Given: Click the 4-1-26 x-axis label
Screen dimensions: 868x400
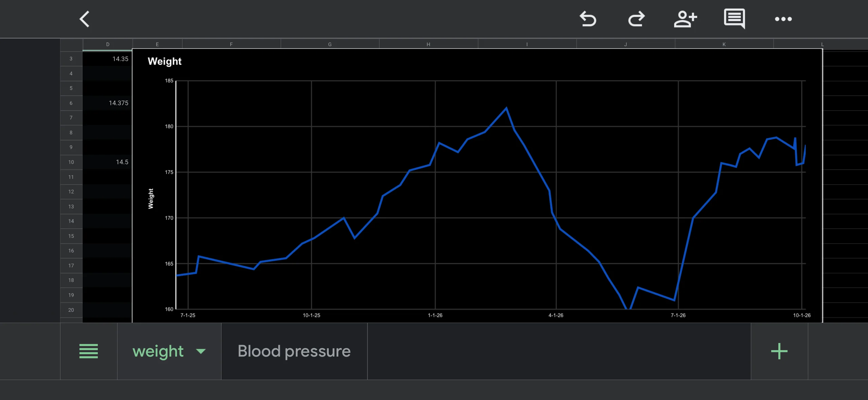Looking at the screenshot, I should pos(556,316).
